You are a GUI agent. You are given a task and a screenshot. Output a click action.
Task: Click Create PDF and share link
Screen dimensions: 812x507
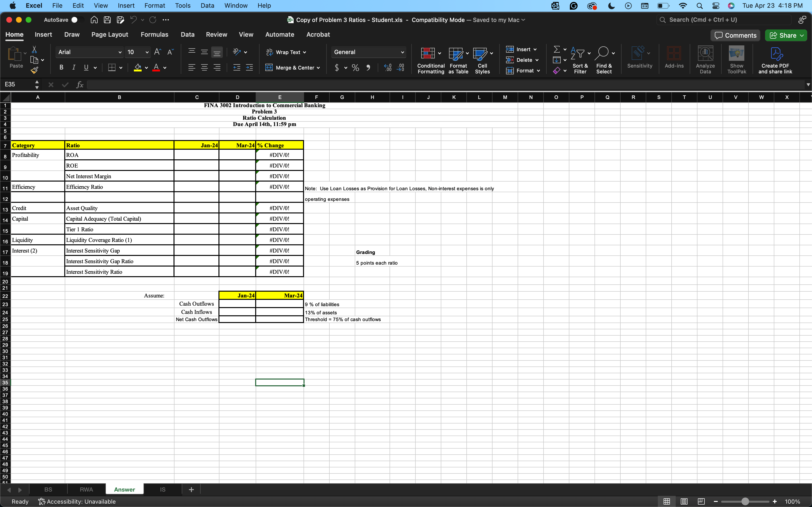[x=776, y=59]
